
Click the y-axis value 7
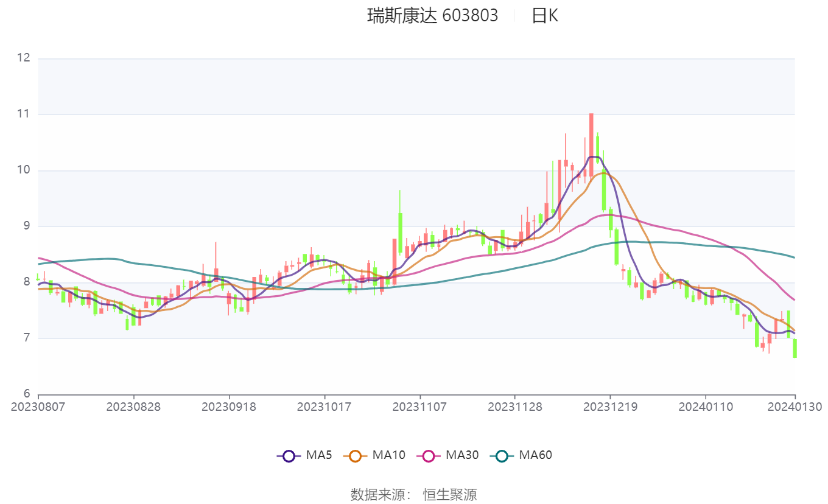point(27,338)
